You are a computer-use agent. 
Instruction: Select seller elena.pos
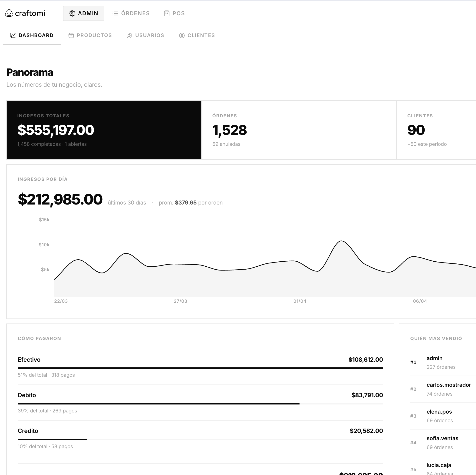(x=443, y=416)
